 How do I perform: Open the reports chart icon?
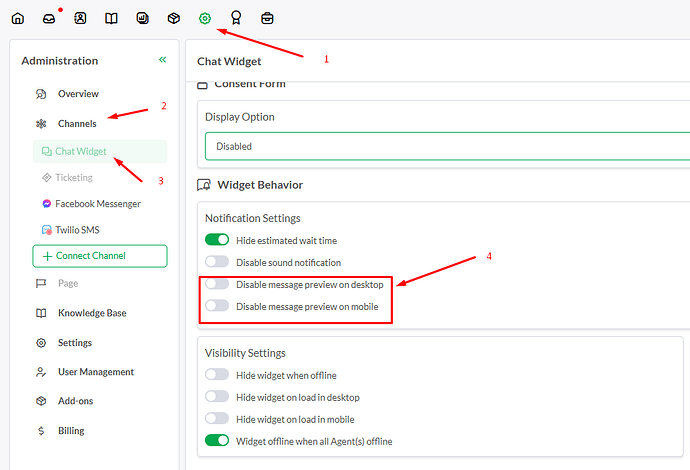click(x=142, y=18)
